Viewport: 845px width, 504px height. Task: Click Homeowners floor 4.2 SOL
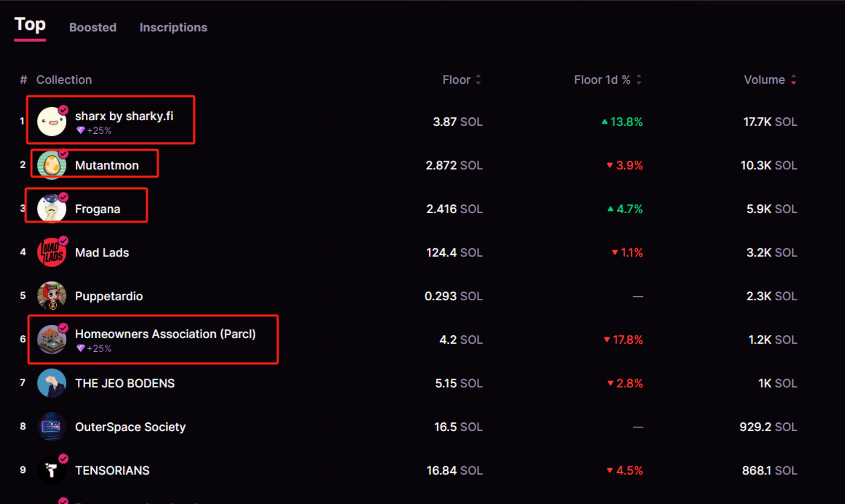click(x=461, y=340)
